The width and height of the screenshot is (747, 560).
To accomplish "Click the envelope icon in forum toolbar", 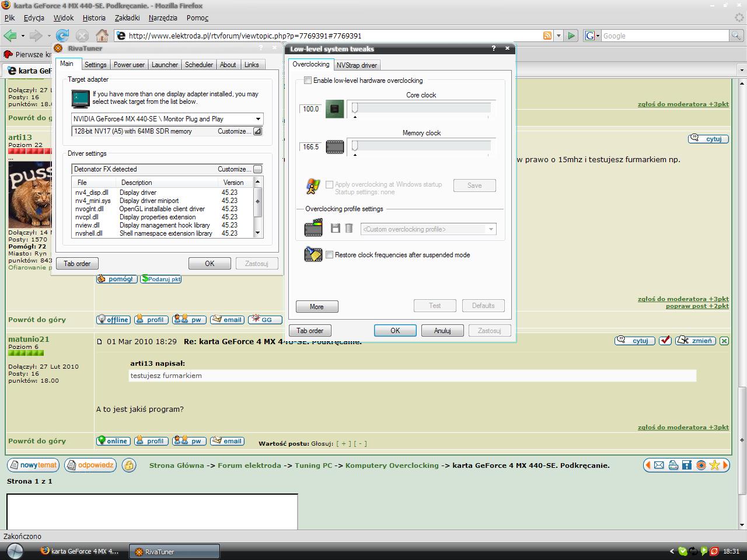I will (659, 465).
